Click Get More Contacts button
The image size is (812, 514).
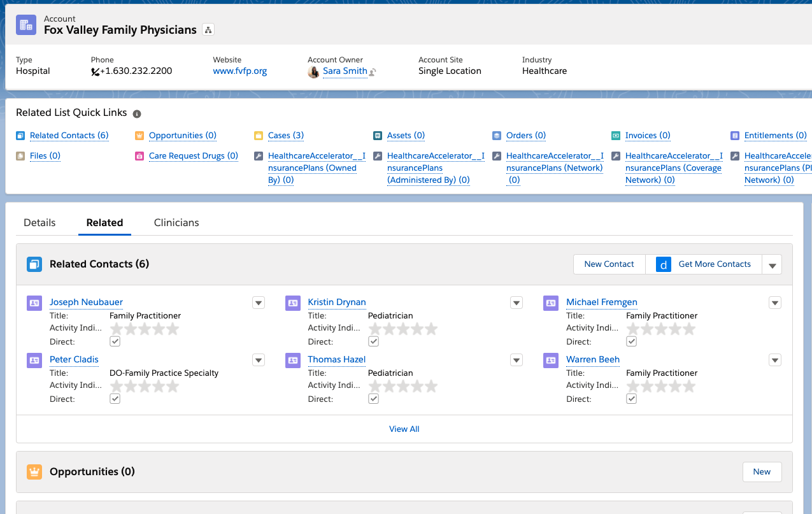click(704, 264)
